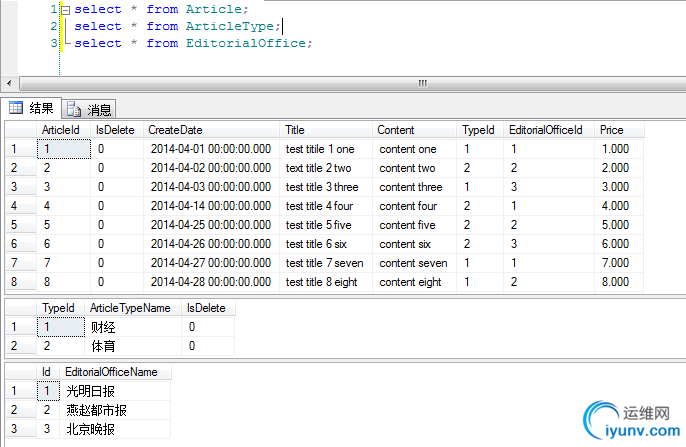Viewport: 686px width, 447px height.
Task: Click the CreateDate column header
Action: click(x=211, y=130)
